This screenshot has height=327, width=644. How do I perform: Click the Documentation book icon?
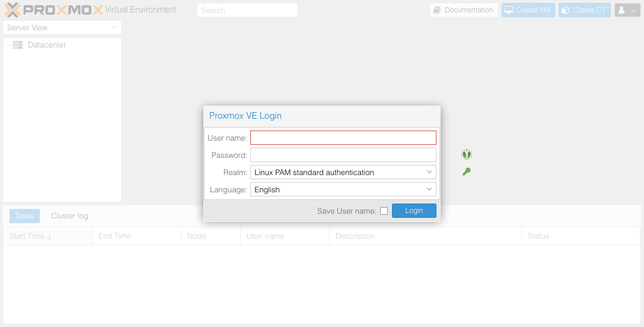pos(437,10)
